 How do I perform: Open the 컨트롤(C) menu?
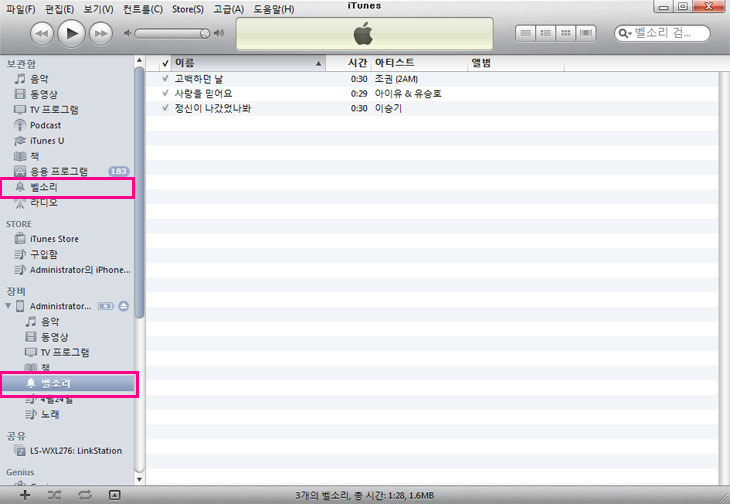point(143,9)
